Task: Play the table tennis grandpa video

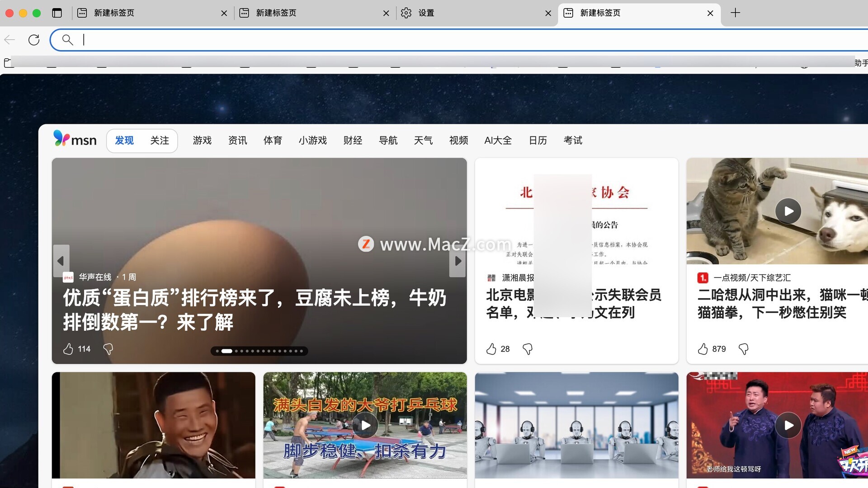Action: (x=365, y=425)
